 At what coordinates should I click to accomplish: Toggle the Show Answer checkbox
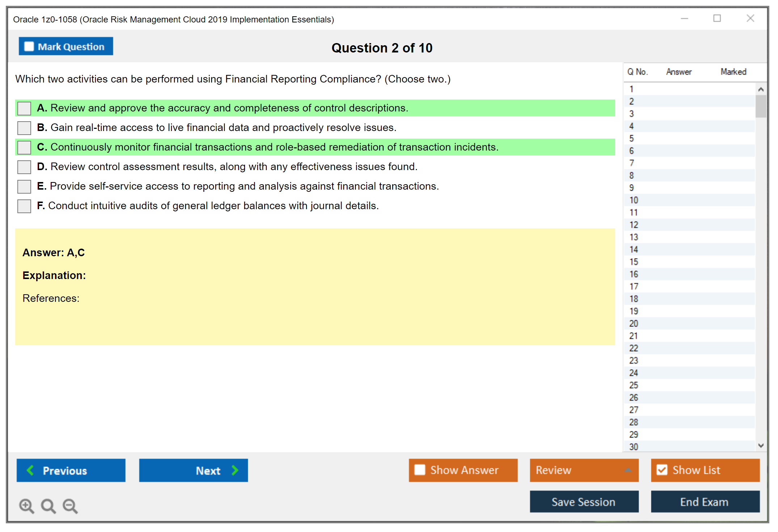(420, 470)
